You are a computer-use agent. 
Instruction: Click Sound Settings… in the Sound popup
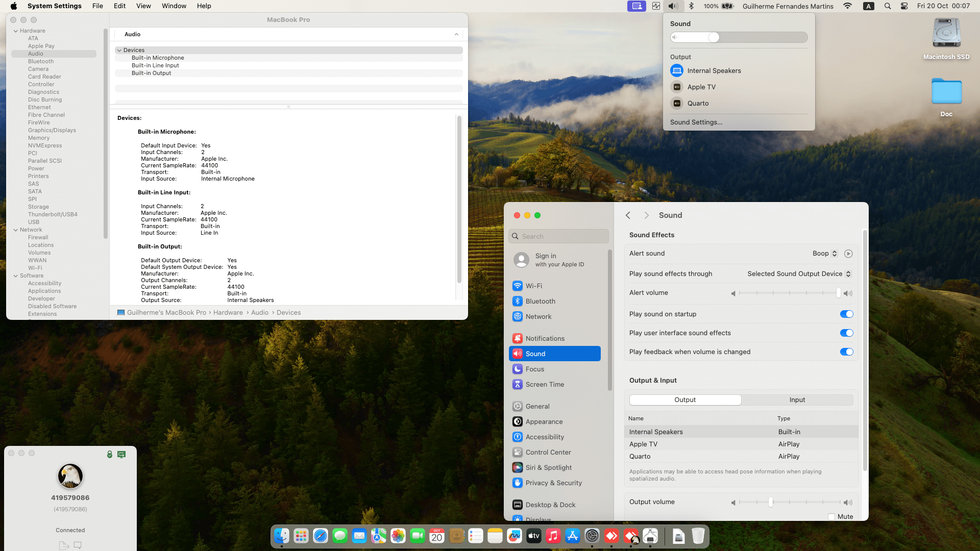click(x=696, y=122)
